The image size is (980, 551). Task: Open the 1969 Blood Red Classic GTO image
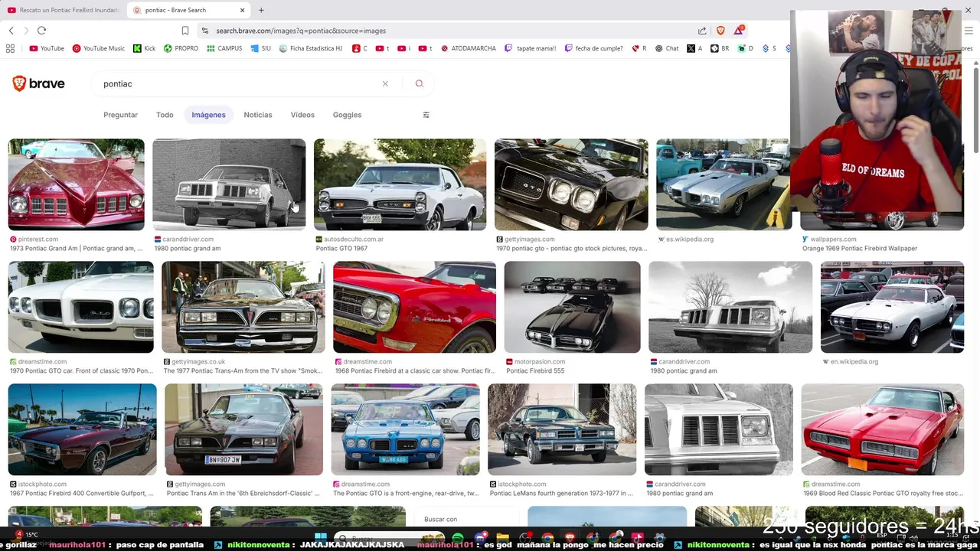(x=882, y=429)
